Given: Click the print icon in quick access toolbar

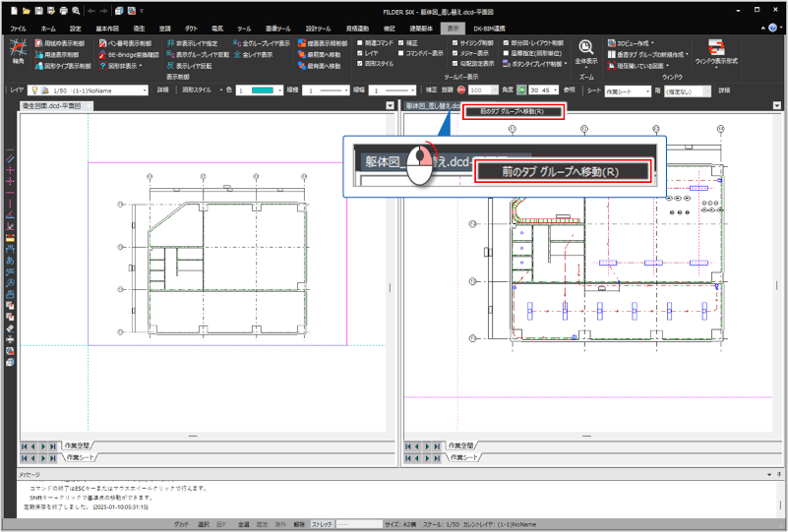Looking at the screenshot, I should [63, 10].
